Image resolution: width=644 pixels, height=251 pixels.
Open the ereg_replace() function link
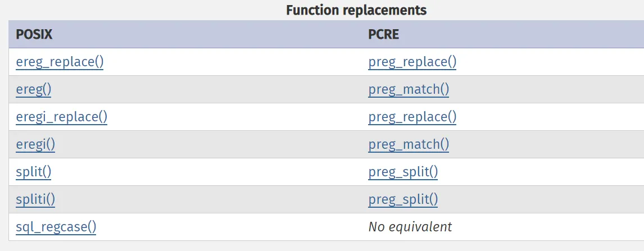60,62
